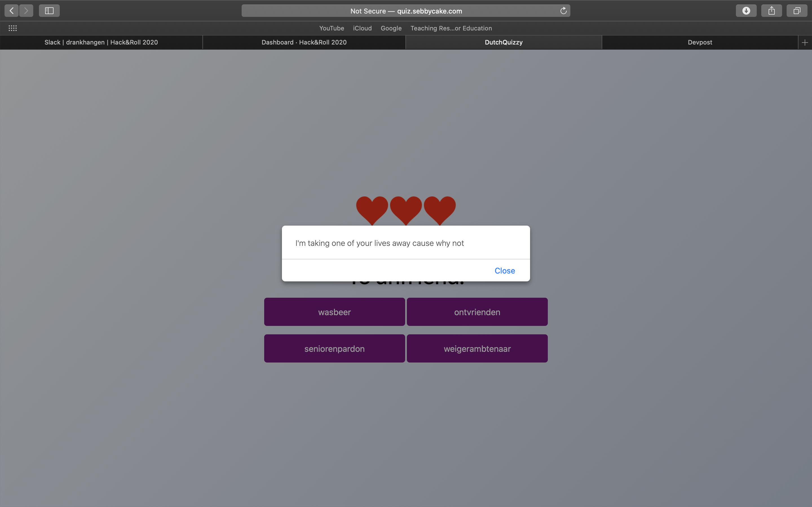The width and height of the screenshot is (812, 507).
Task: Reload the page with refresh icon
Action: click(563, 11)
